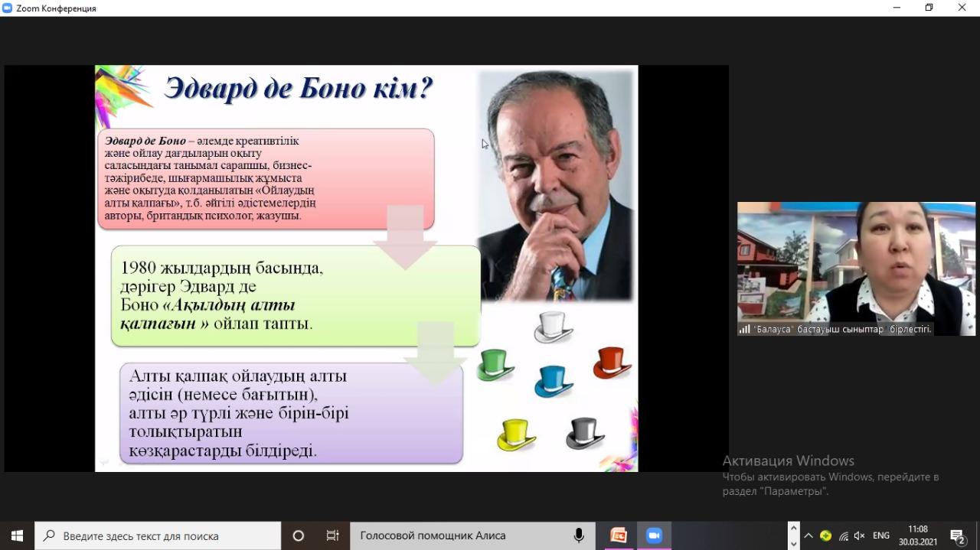The height and width of the screenshot is (550, 980).
Task: Maximize the Zoom Конференция window
Action: tap(929, 8)
